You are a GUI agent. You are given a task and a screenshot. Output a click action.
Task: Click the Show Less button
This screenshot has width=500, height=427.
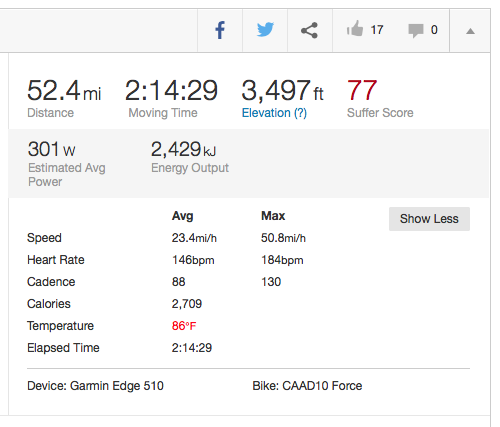pos(429,219)
